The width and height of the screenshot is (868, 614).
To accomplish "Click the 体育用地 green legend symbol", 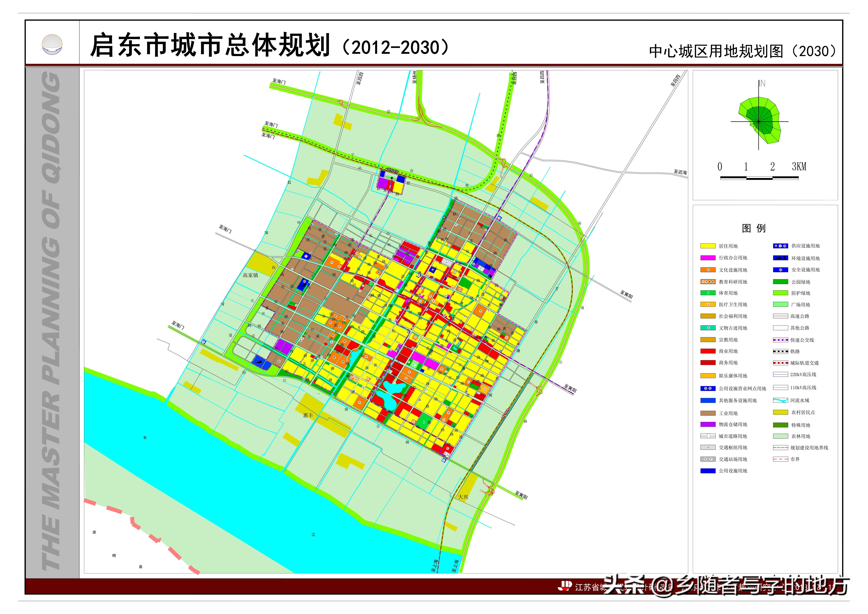I will (708, 293).
